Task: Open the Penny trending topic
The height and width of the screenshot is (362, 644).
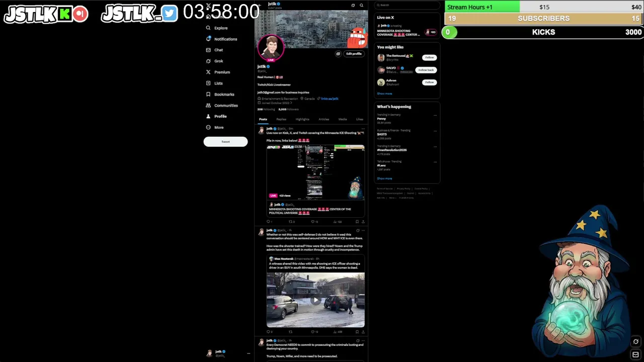Action: pyautogui.click(x=381, y=119)
